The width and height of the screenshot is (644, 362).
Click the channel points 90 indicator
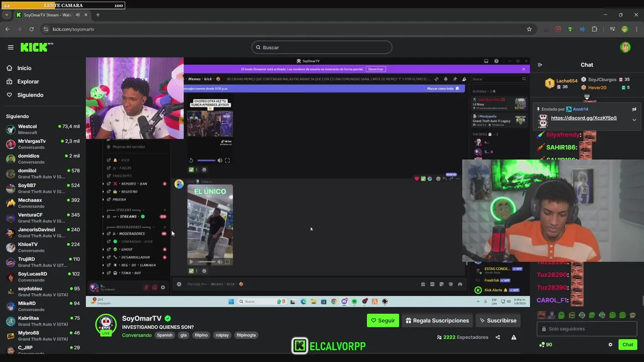coord(545,345)
